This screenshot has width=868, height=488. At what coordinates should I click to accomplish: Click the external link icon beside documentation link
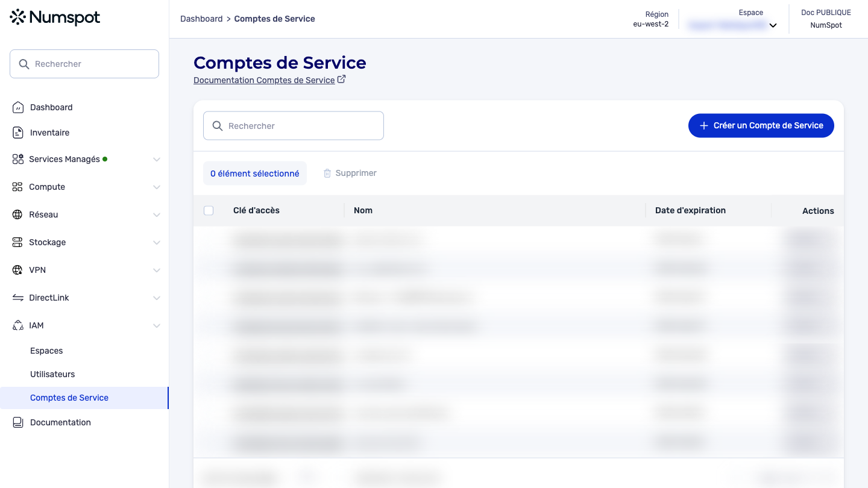pos(341,79)
